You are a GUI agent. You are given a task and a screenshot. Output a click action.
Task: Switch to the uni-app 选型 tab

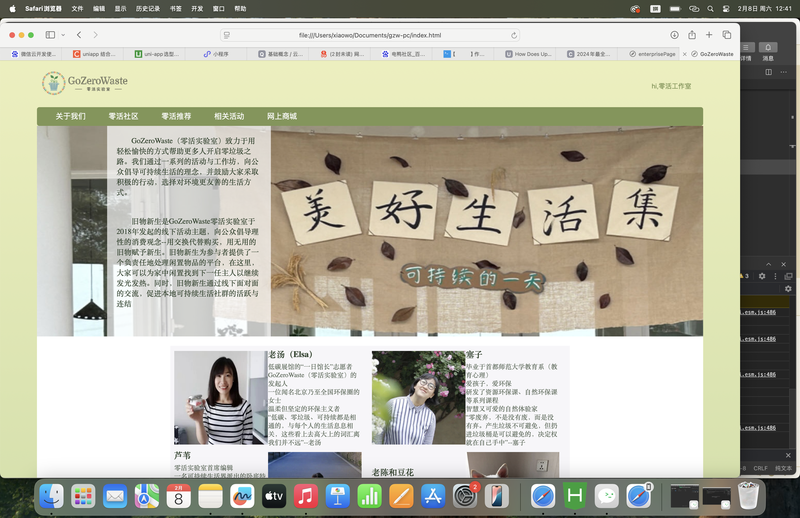click(156, 54)
